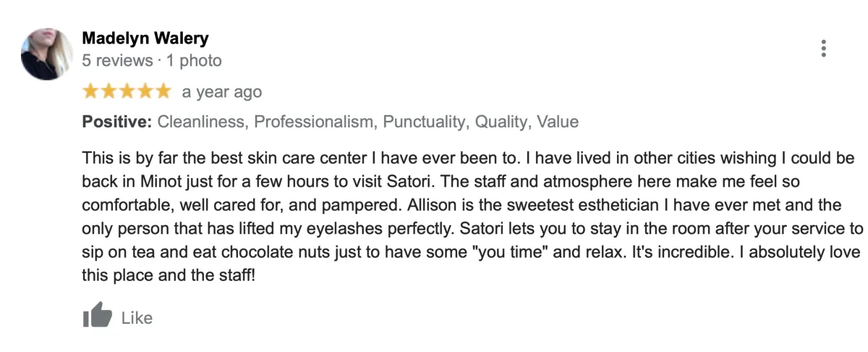Image resolution: width=868 pixels, height=352 pixels.
Task: Click the thumbs-up icon
Action: (x=98, y=317)
